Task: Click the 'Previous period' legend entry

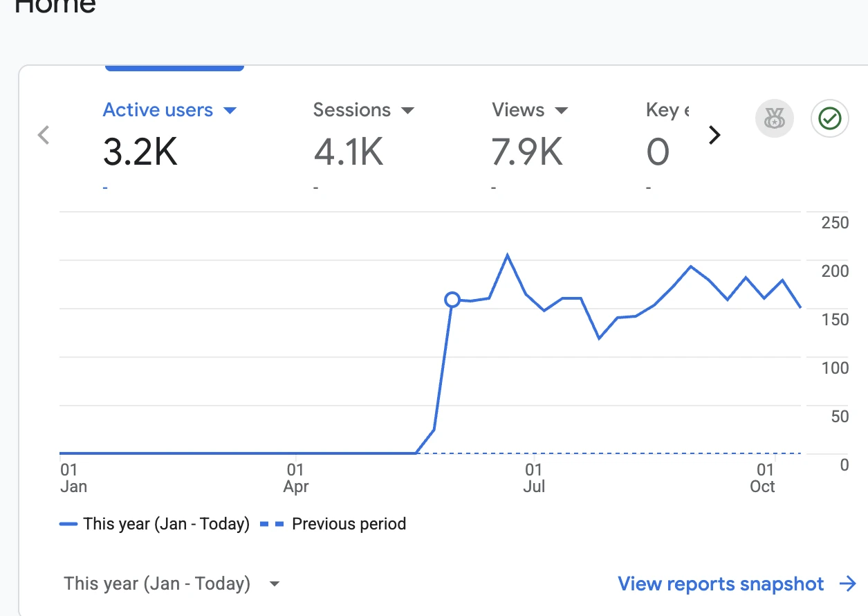Action: (x=333, y=524)
